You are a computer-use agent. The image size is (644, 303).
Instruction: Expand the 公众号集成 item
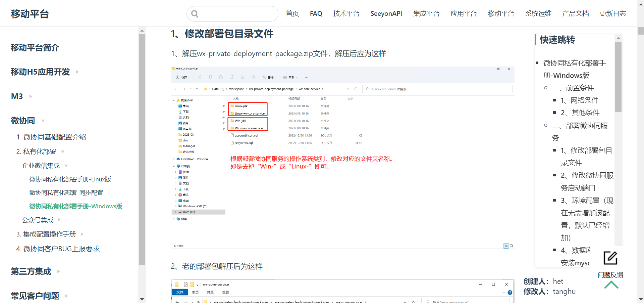(59, 220)
